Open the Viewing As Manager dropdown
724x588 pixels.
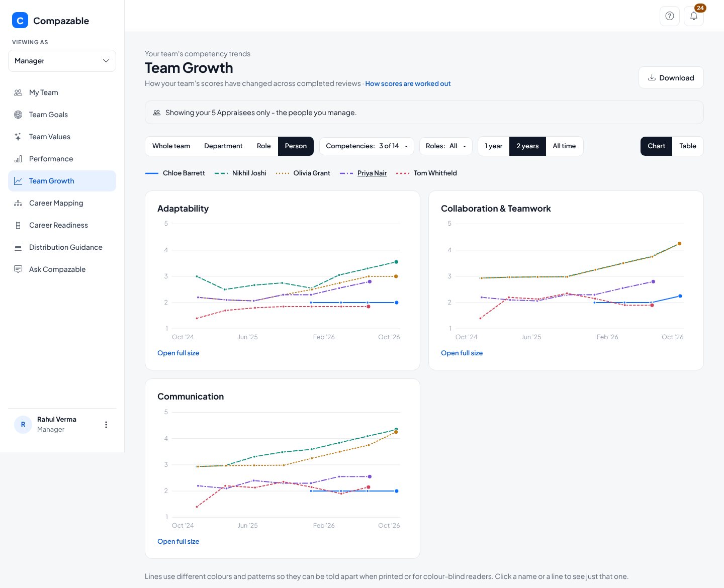pyautogui.click(x=62, y=61)
